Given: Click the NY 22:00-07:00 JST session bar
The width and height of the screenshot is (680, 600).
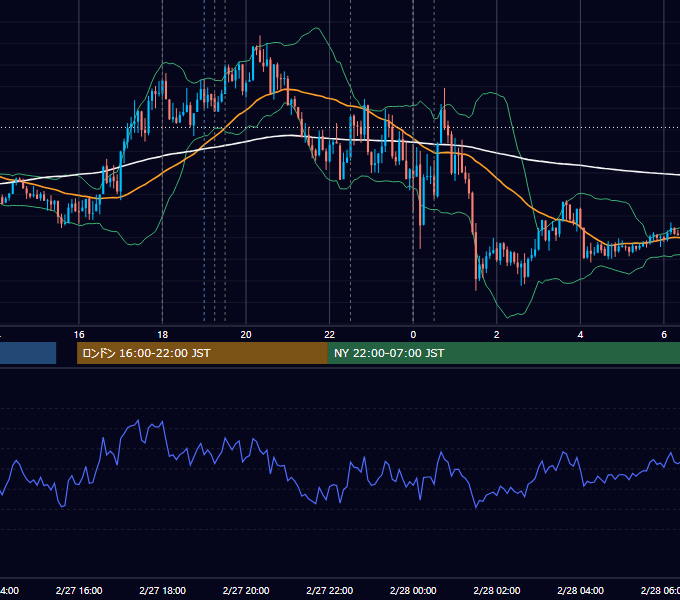Looking at the screenshot, I should click(x=503, y=353).
